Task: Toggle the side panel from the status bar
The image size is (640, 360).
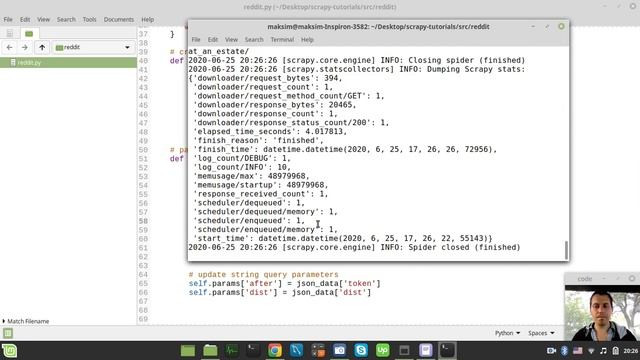Action: 8,333
